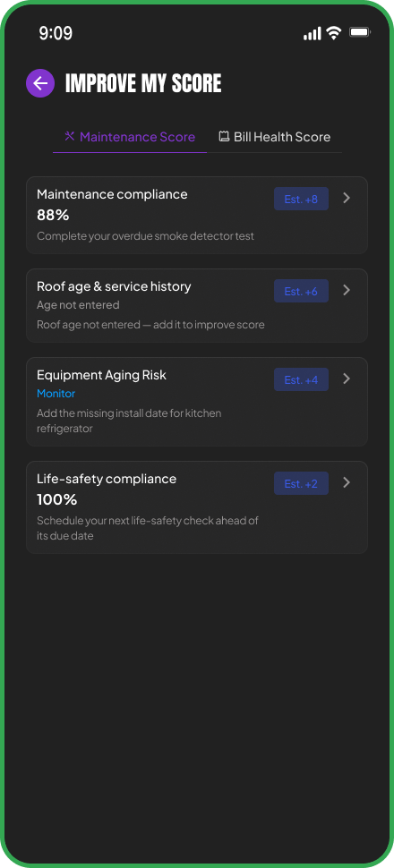The height and width of the screenshot is (868, 394).
Task: Open Life-safety compliance chevron arrow
Action: pos(347,482)
